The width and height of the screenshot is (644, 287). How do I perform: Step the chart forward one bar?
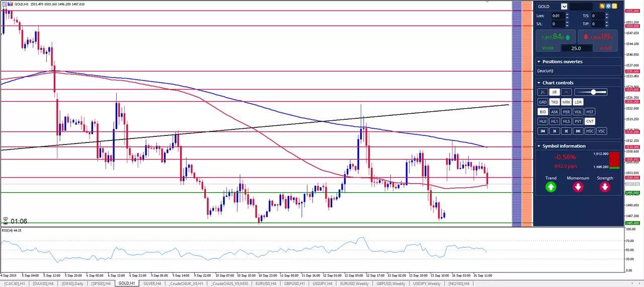click(x=567, y=131)
